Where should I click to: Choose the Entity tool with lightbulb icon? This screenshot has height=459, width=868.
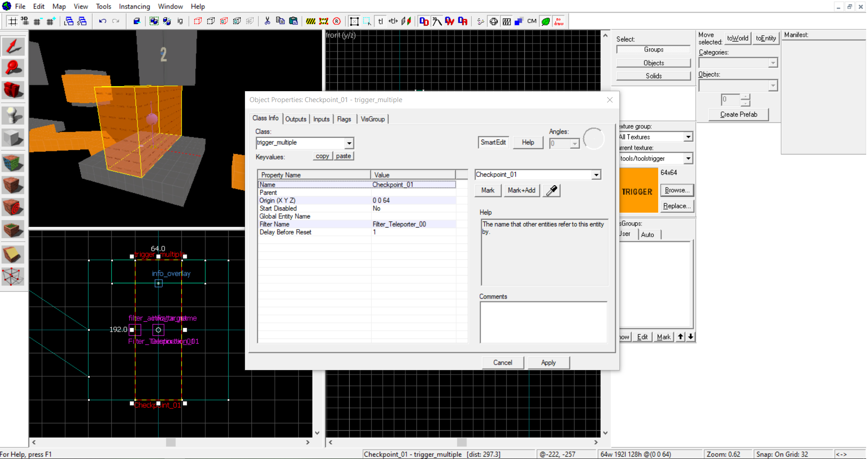pos(13,115)
